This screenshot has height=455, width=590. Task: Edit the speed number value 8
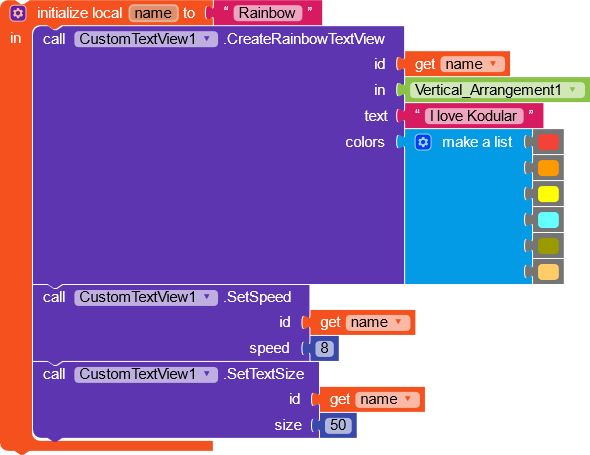click(x=324, y=348)
